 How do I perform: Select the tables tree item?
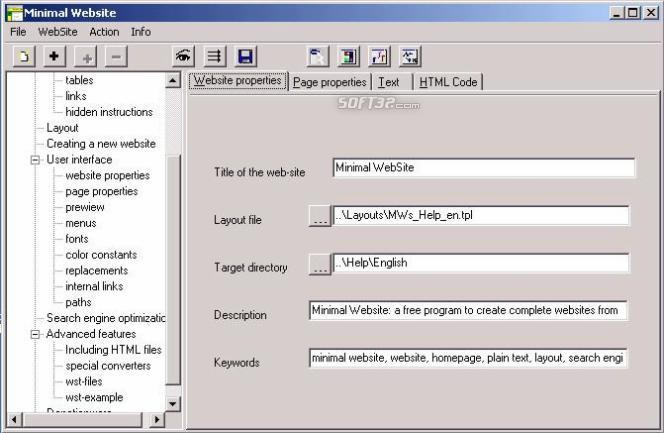[x=79, y=80]
